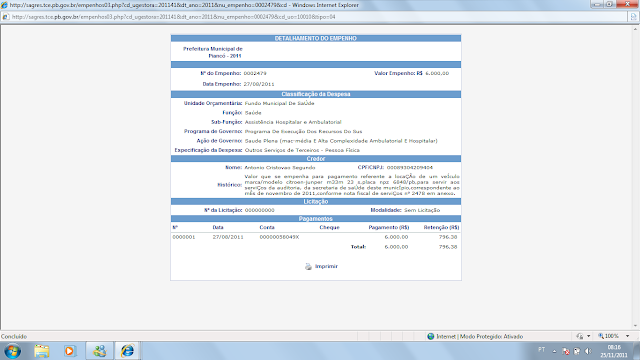Switch to the Internet Explorer taskbar button
Viewport: 640px width, 360px height.
click(x=127, y=351)
